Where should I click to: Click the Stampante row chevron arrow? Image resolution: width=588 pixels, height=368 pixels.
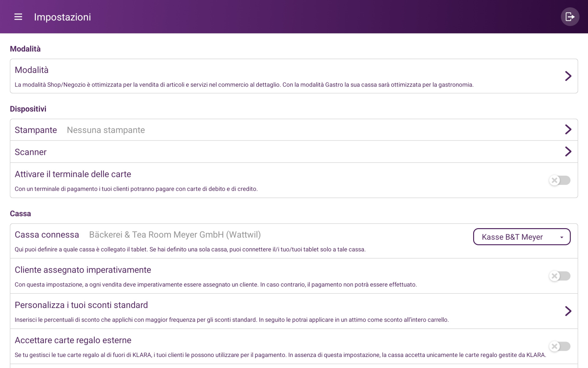click(568, 129)
